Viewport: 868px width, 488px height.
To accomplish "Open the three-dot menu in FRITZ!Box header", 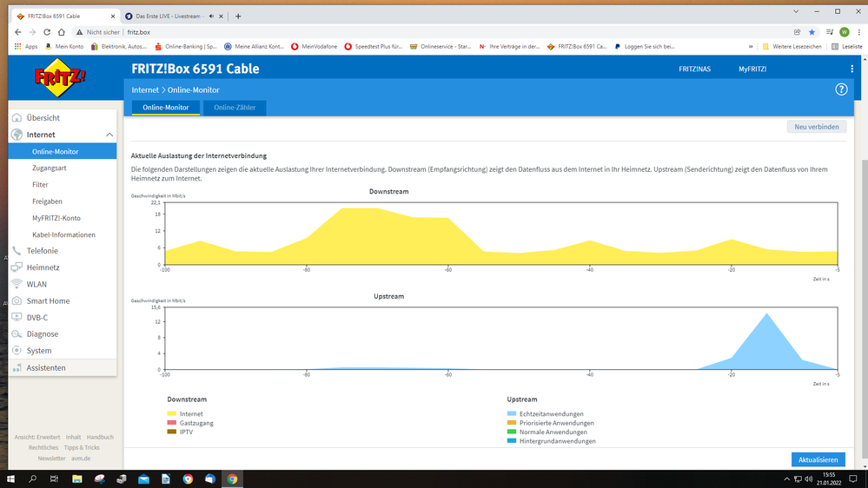I will [851, 69].
